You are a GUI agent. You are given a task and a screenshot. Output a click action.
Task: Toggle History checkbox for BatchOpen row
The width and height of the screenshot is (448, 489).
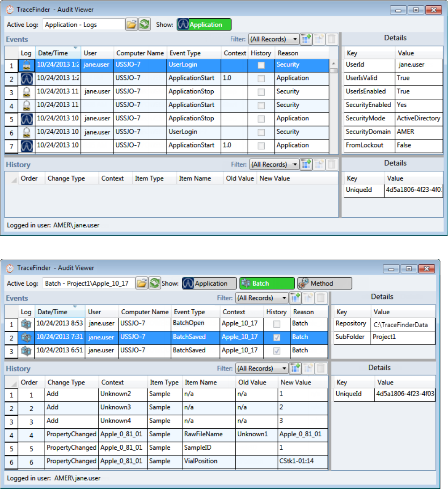point(276,324)
